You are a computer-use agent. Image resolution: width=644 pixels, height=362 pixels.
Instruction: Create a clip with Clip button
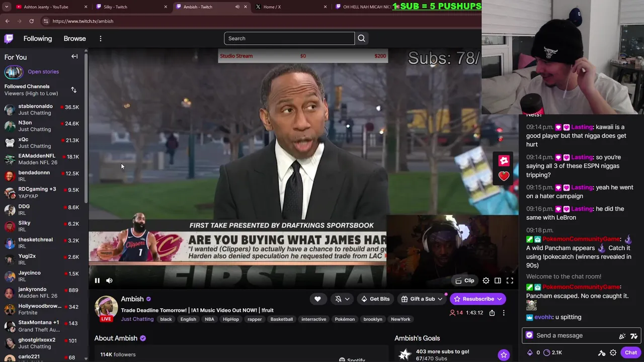coord(464,281)
